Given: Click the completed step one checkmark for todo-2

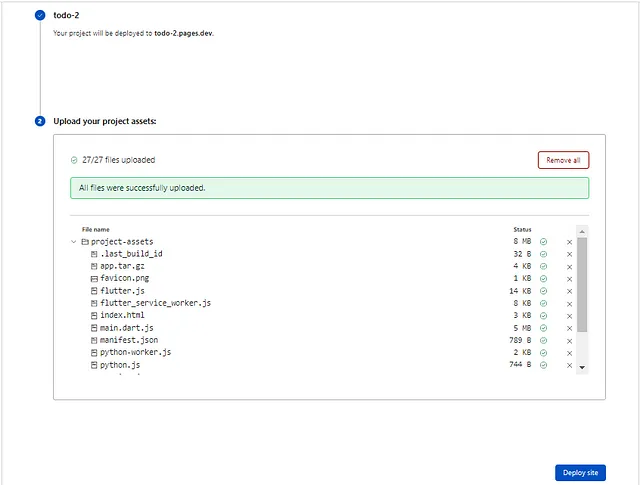Looking at the screenshot, I should 40,16.
